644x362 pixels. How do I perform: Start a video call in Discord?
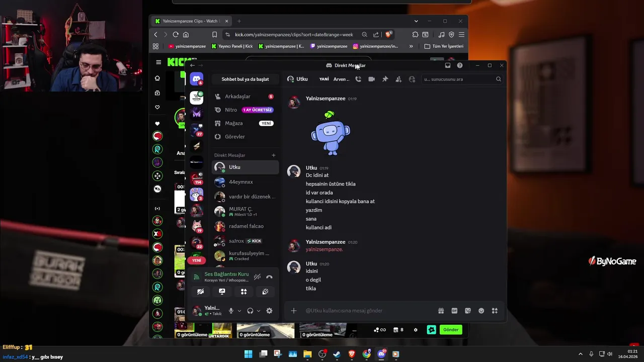tap(371, 79)
